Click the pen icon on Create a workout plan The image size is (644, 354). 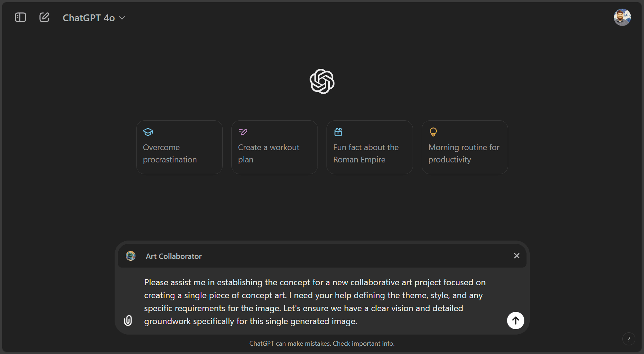pos(243,132)
